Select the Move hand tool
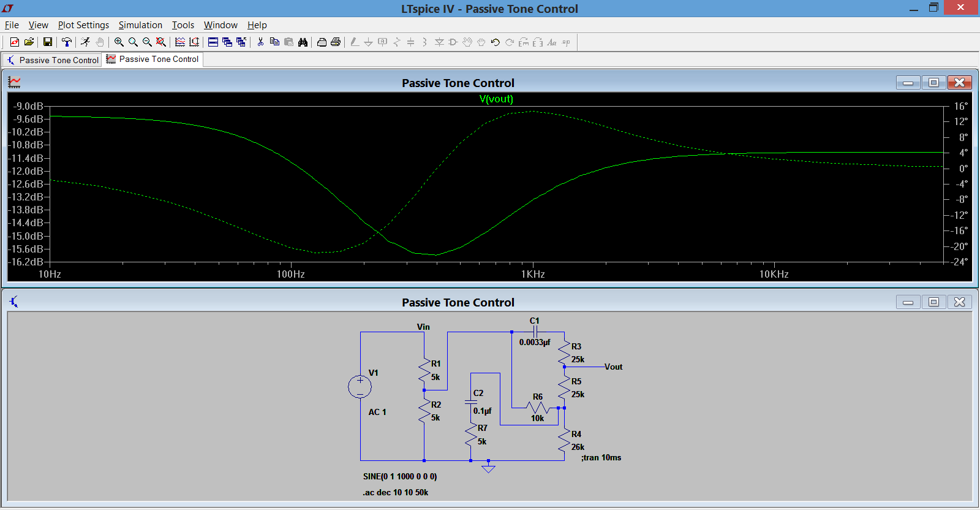 [x=467, y=42]
